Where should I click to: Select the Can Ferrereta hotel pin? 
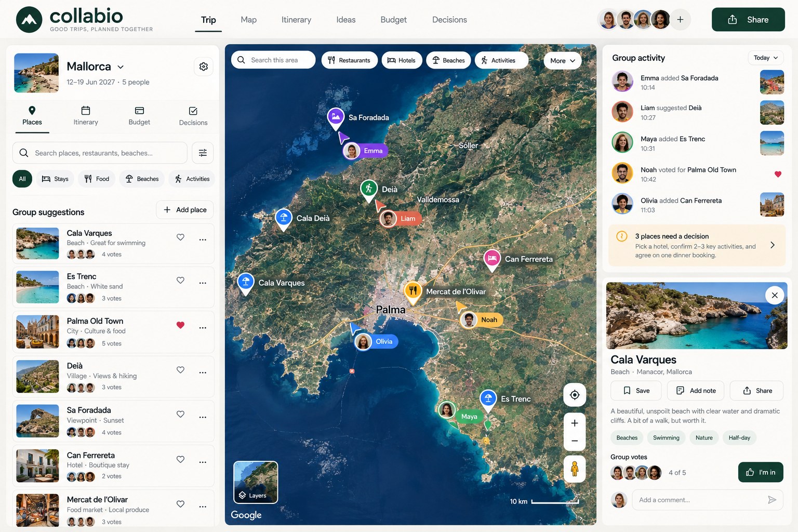point(491,260)
